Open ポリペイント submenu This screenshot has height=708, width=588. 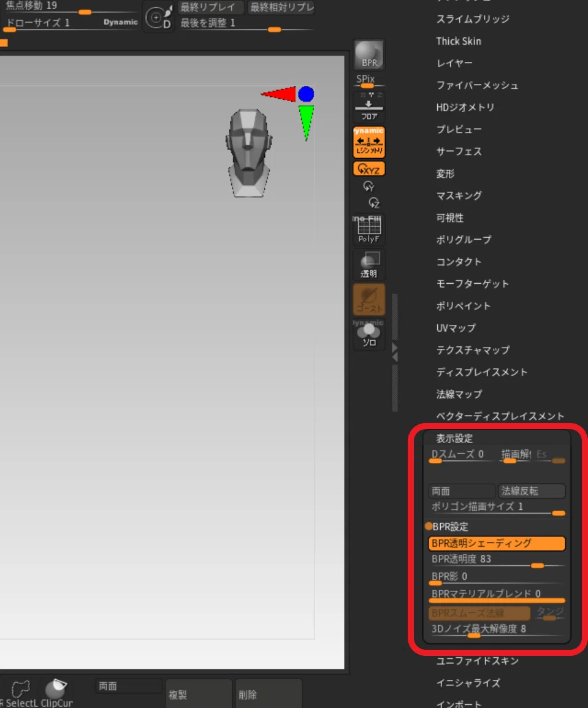[464, 306]
